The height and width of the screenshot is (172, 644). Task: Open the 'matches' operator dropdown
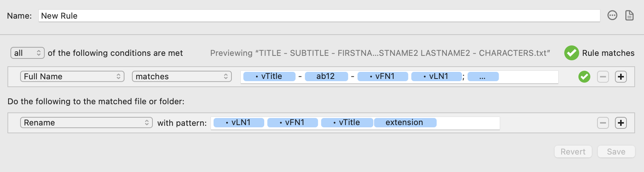(x=182, y=76)
